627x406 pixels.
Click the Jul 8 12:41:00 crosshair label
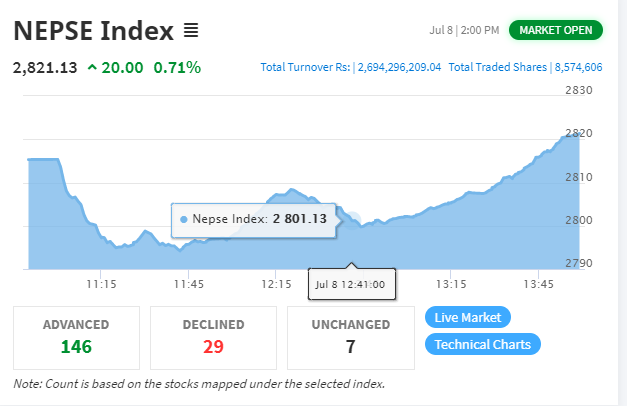(x=350, y=284)
